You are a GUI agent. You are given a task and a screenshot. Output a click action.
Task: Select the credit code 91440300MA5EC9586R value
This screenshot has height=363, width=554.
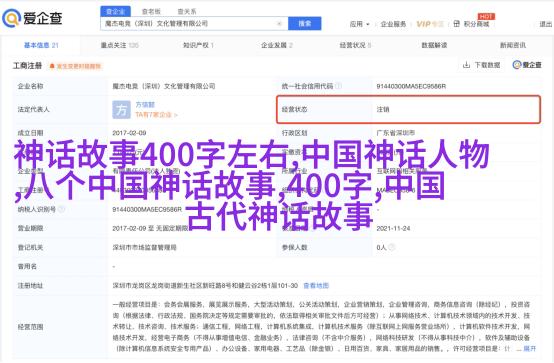[411, 86]
